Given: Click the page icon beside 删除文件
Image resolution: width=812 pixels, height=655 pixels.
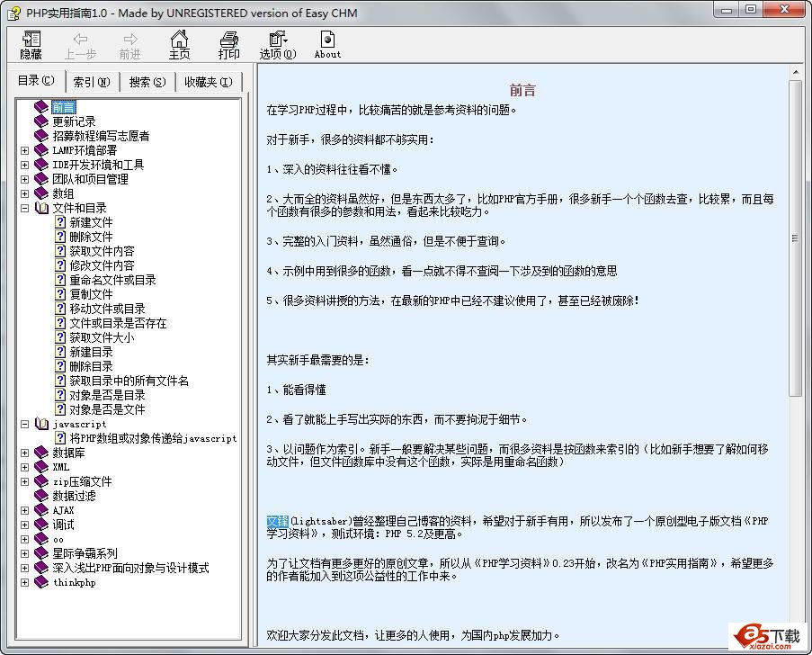Looking at the screenshot, I should 60,237.
